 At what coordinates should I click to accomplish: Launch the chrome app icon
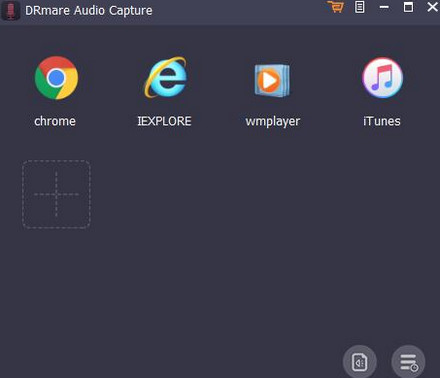click(x=56, y=78)
